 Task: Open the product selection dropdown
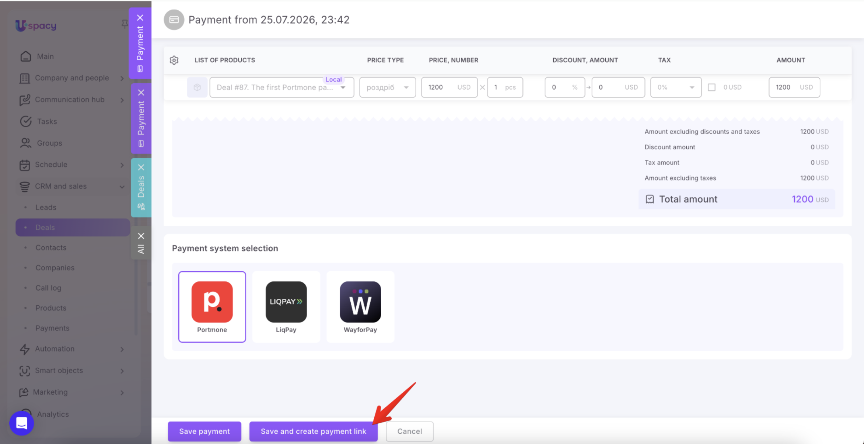tap(282, 87)
